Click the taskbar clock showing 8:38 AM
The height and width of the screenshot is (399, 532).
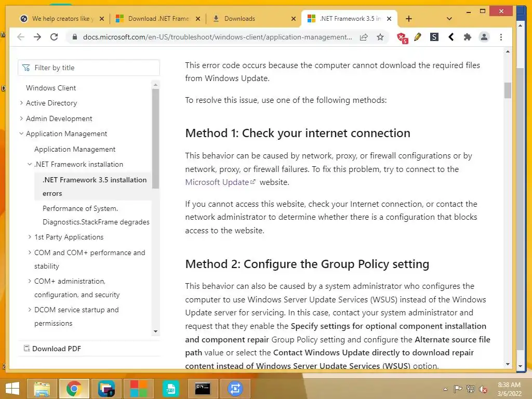(x=509, y=389)
